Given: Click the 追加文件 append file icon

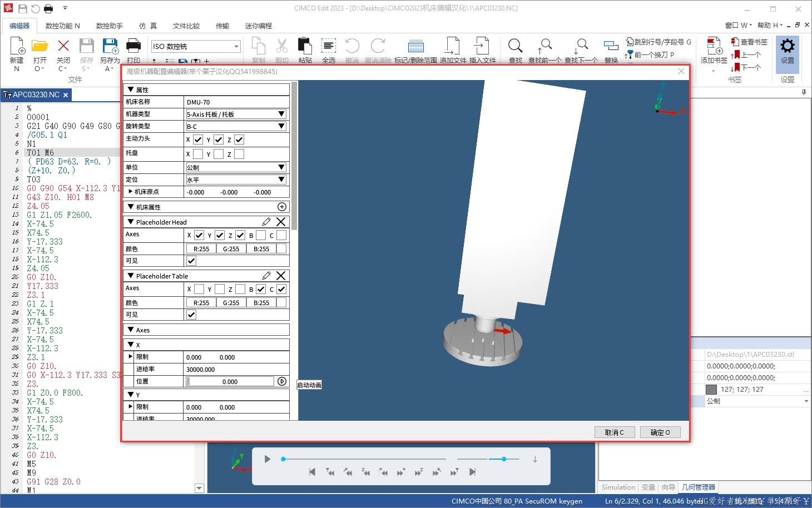Looking at the screenshot, I should point(453,47).
